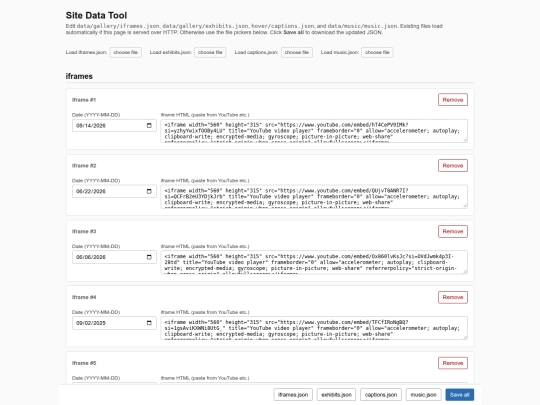Remove iframe #5 entry
Image resolution: width=540 pixels, height=405 pixels.
coord(453,363)
